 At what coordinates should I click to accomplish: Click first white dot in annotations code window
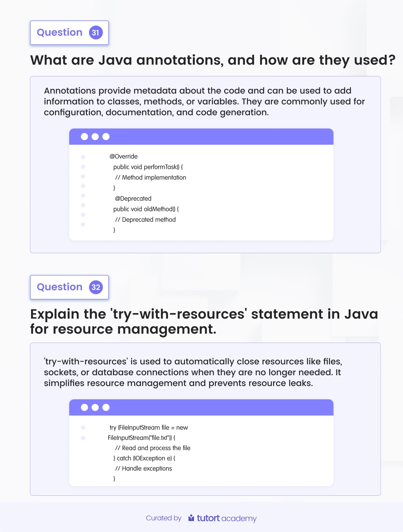pyautogui.click(x=84, y=137)
